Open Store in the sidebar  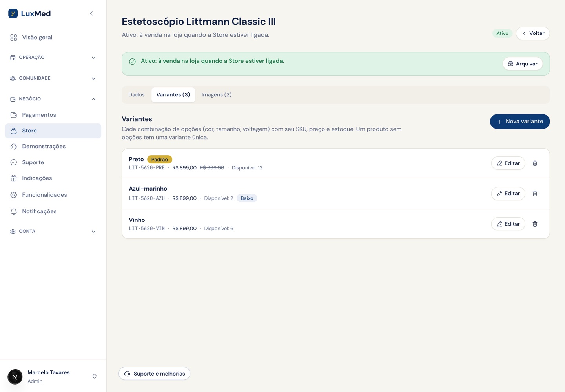[53, 131]
